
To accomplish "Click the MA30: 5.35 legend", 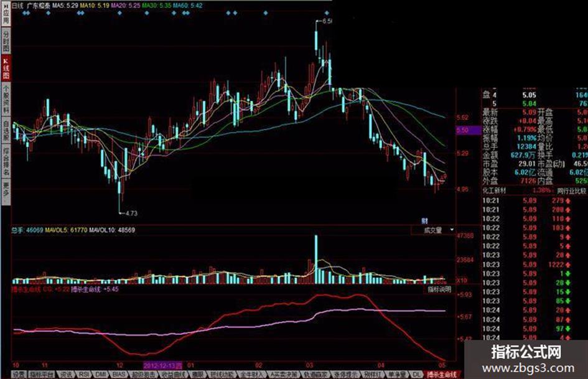I will pos(156,5).
